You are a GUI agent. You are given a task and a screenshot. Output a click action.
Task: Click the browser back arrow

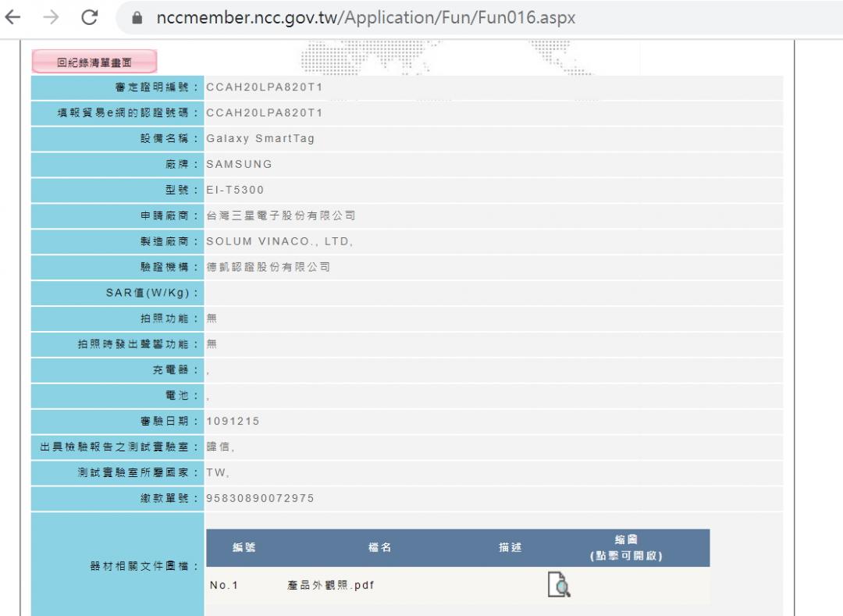tap(13, 18)
